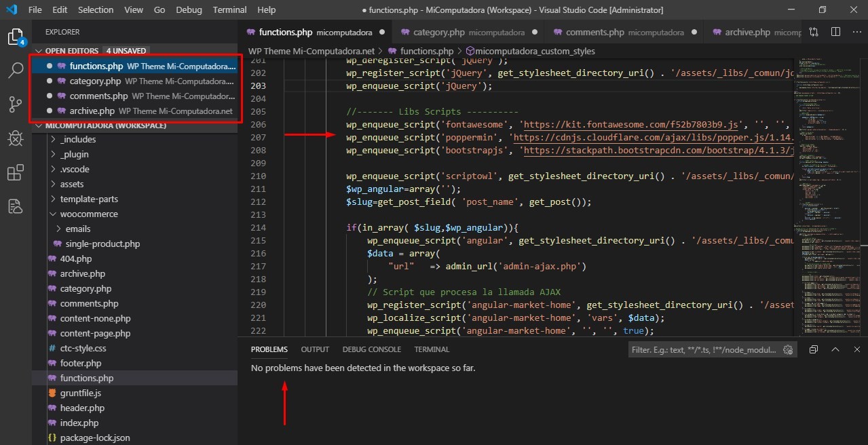Viewport: 868px width, 445px height.
Task: Open the Search view in activity bar
Action: 16,71
